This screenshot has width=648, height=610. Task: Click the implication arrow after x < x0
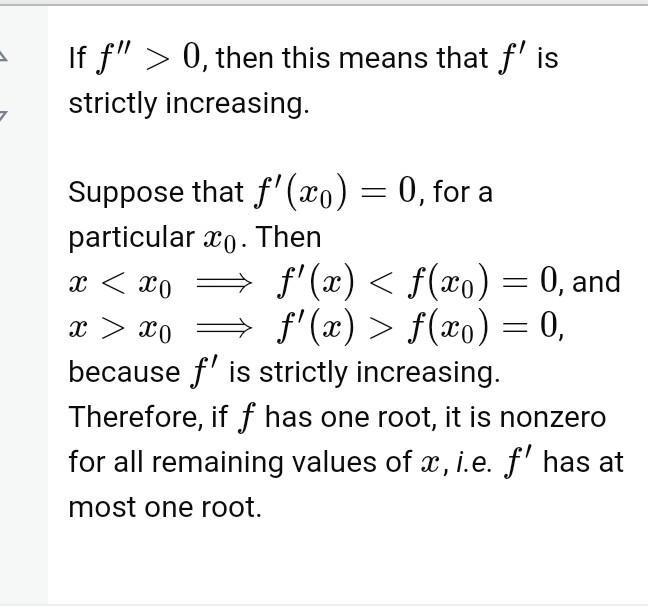coord(223,283)
